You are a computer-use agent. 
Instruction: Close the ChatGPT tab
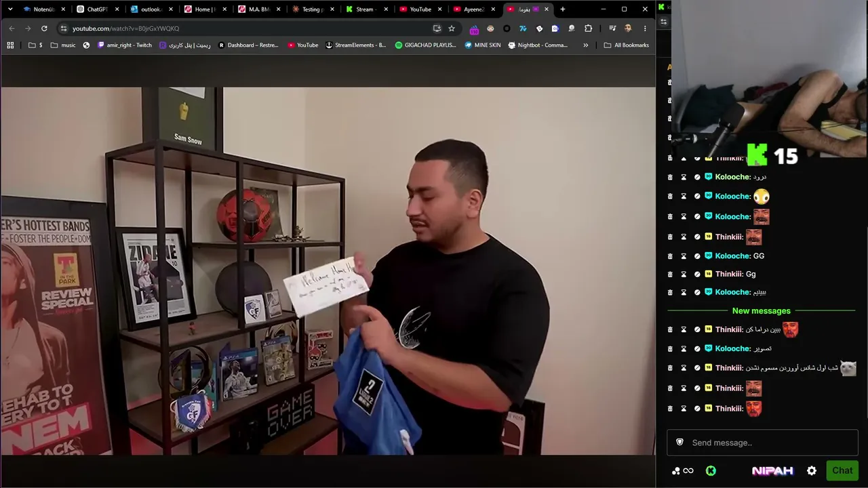tap(117, 9)
